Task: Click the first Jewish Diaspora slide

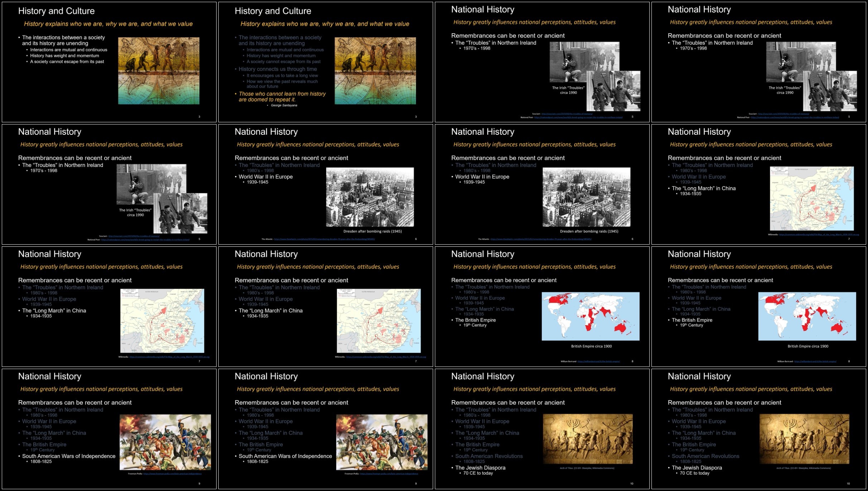Action: click(542, 429)
